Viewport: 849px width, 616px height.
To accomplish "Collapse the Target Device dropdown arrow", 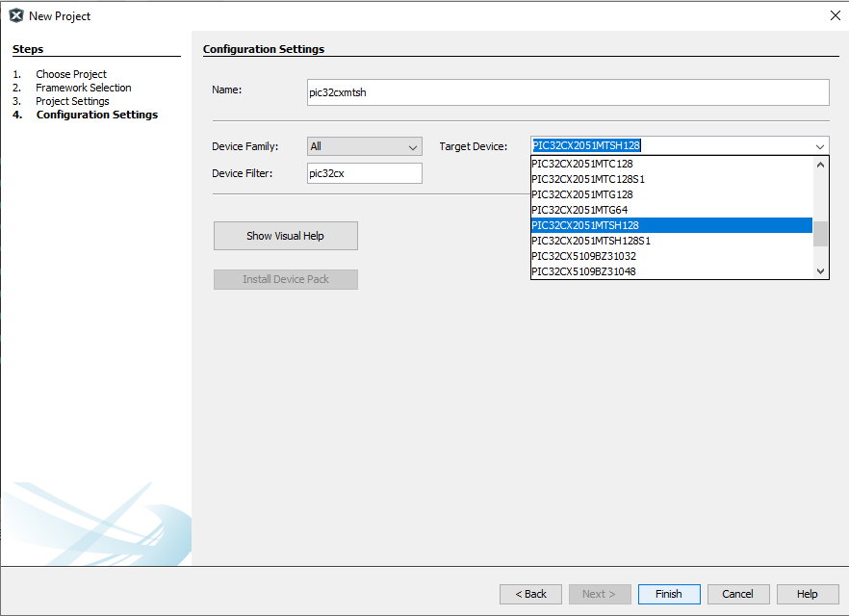I will click(820, 146).
